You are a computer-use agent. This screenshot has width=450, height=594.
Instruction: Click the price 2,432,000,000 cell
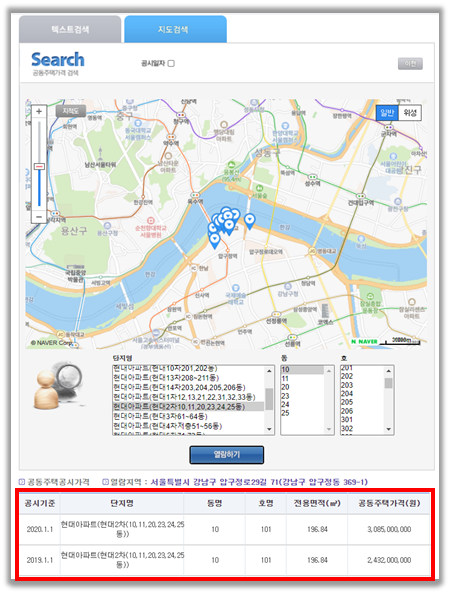coord(389,560)
